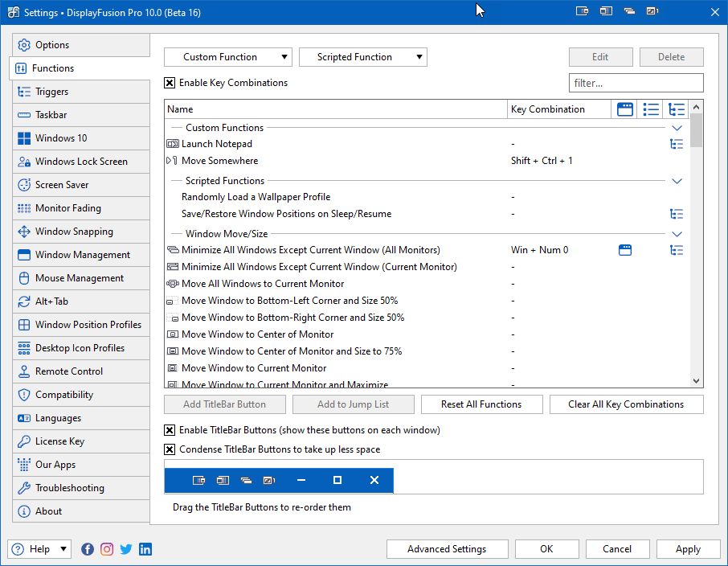Click the Triggers column header icon

click(677, 109)
